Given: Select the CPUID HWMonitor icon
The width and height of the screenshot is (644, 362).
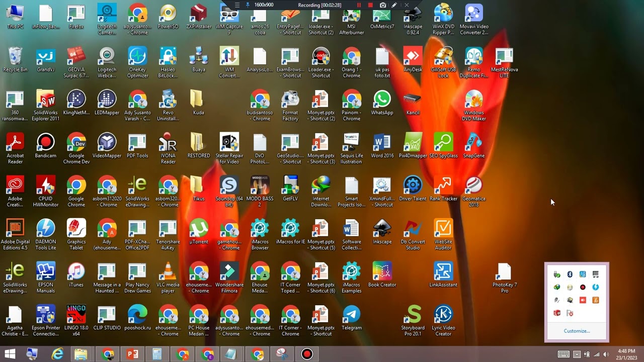Looking at the screenshot, I should [x=46, y=192].
